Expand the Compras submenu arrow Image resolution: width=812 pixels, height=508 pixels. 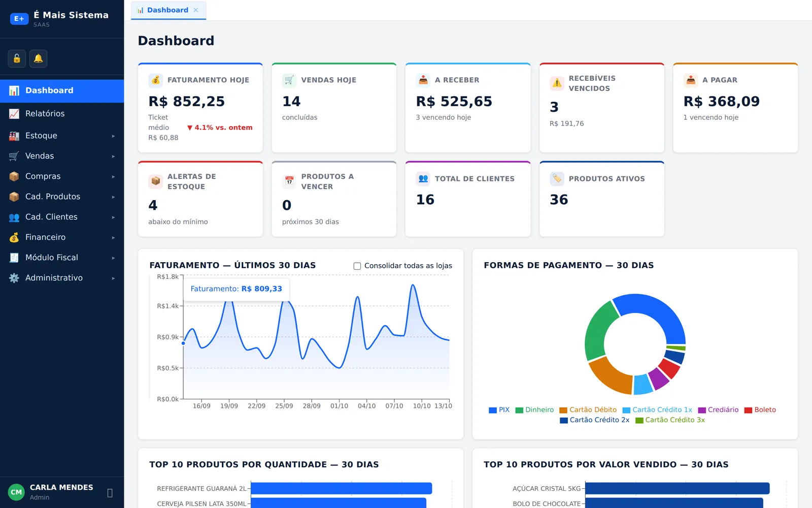click(x=113, y=177)
